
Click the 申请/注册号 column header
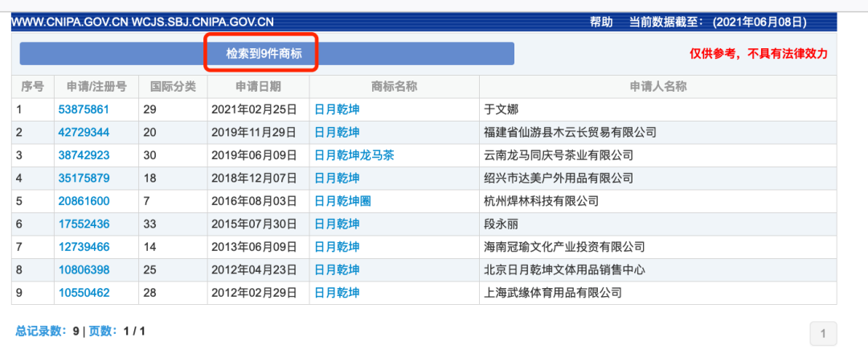pyautogui.click(x=96, y=86)
